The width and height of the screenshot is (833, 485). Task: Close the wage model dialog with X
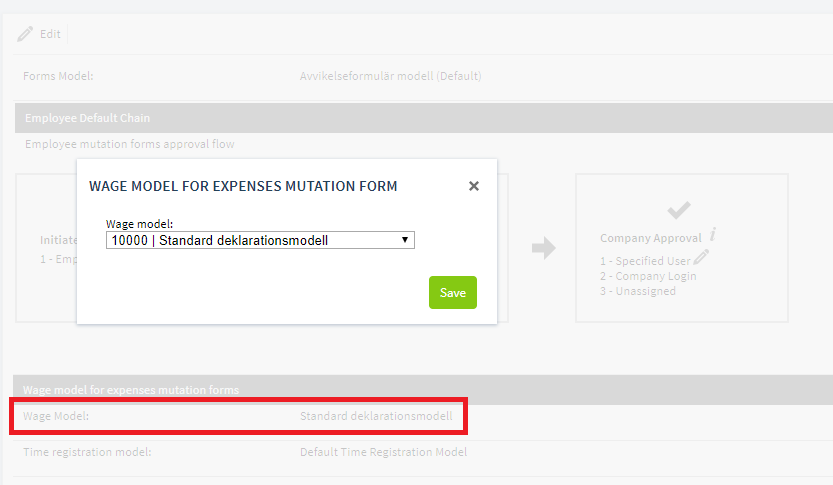coord(474,186)
